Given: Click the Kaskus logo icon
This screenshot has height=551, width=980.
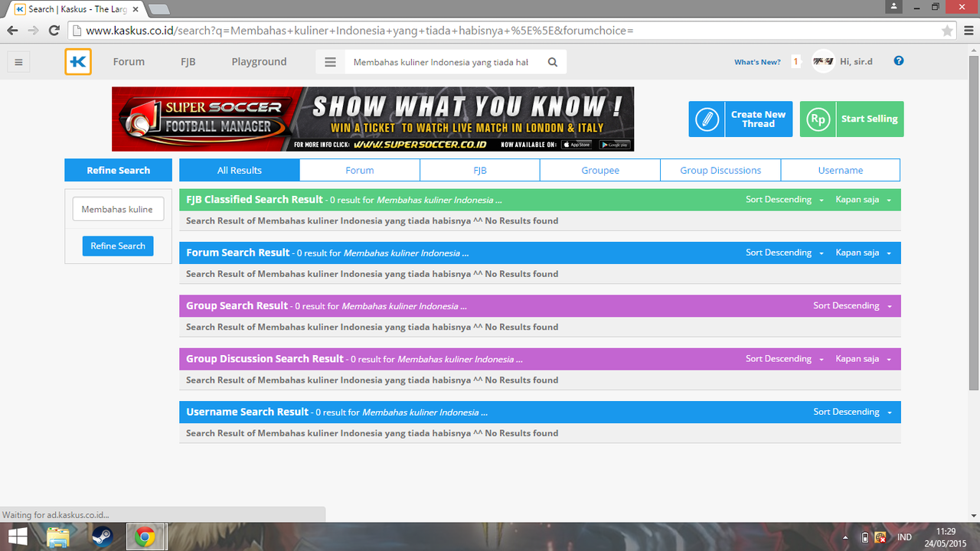Looking at the screenshot, I should [x=78, y=62].
